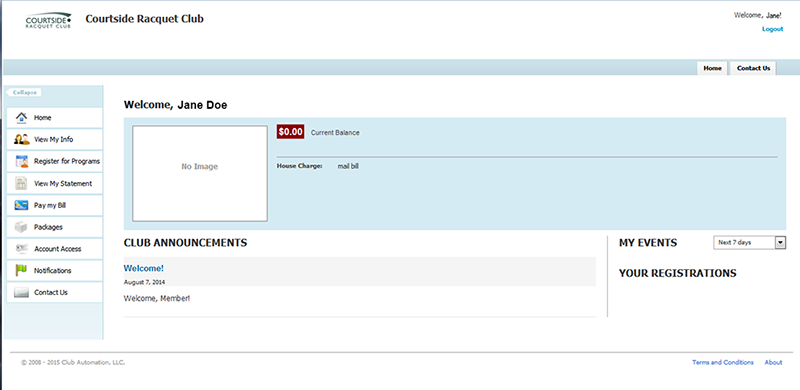The width and height of the screenshot is (800, 390).
Task: Open the Notifications green flag icon
Action: 21,271
